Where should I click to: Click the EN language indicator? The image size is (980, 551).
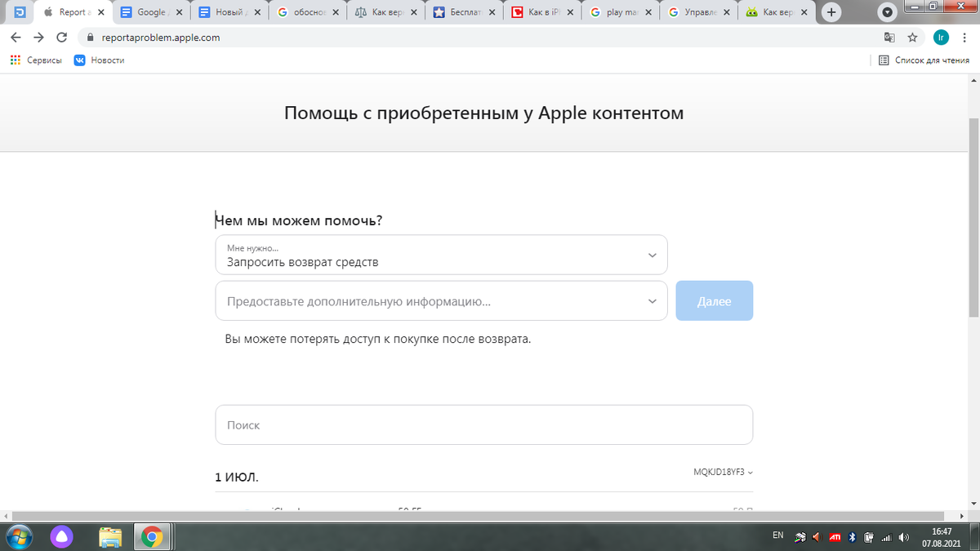click(x=777, y=535)
